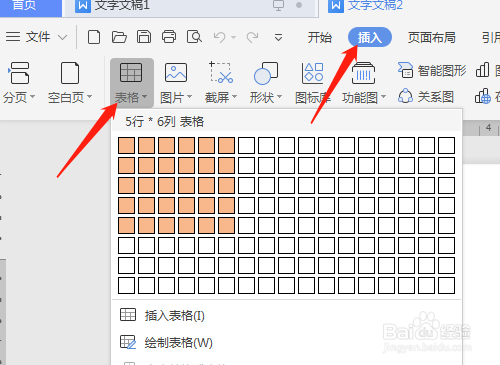Image resolution: width=500 pixels, height=365 pixels.
Task: Expand the 图片 dropdown arrow
Action: click(189, 97)
